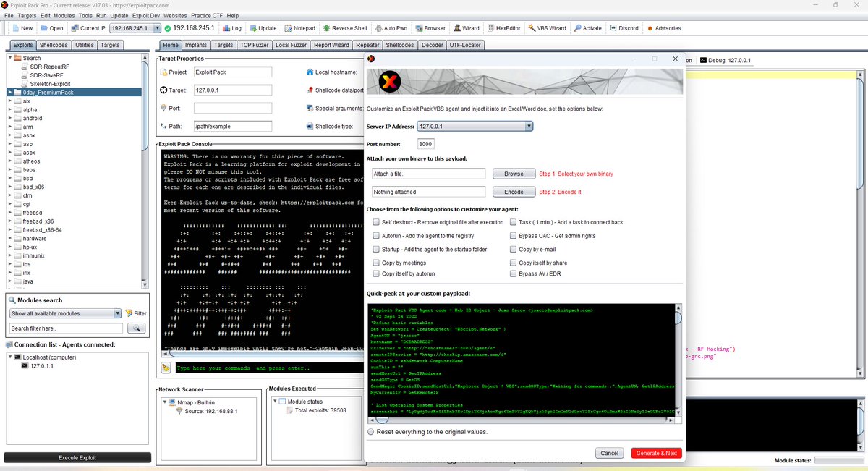Start the Auto Pwn tool
This screenshot has height=471, width=868.
391,28
